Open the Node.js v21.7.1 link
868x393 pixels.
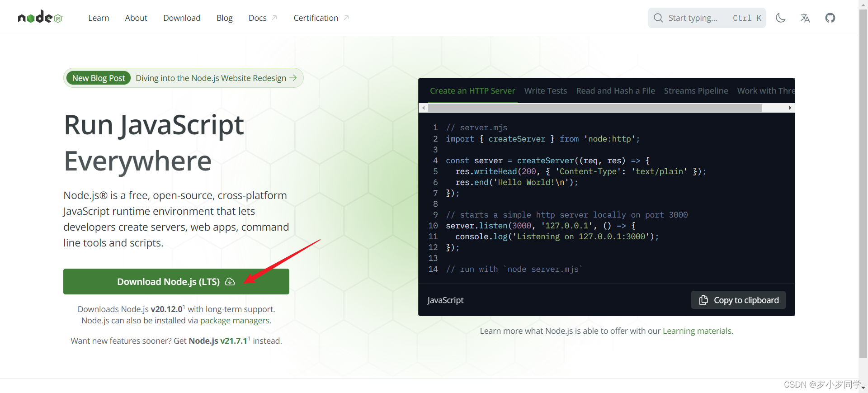[x=218, y=341]
